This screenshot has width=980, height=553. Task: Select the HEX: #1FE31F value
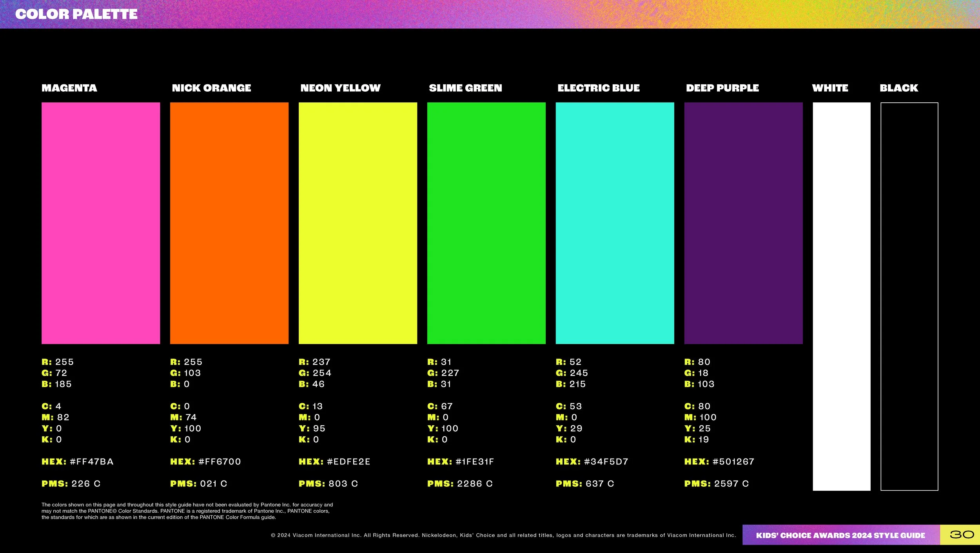click(x=461, y=462)
